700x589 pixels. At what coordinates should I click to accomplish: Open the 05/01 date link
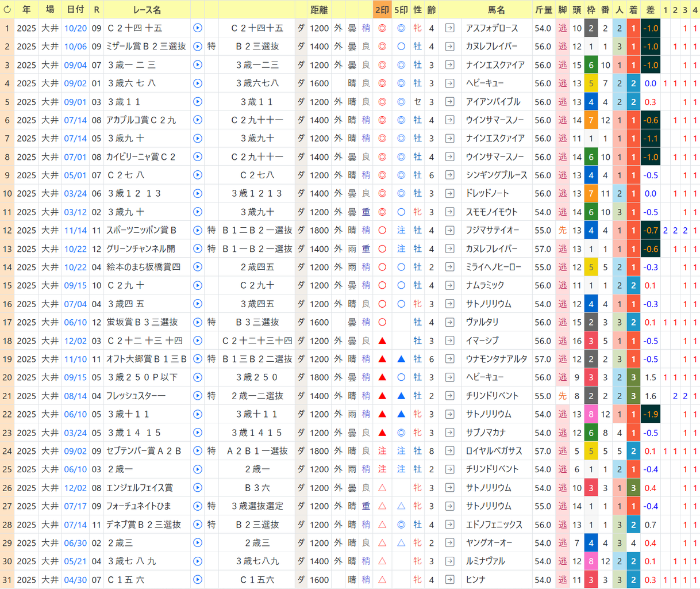coord(75,175)
